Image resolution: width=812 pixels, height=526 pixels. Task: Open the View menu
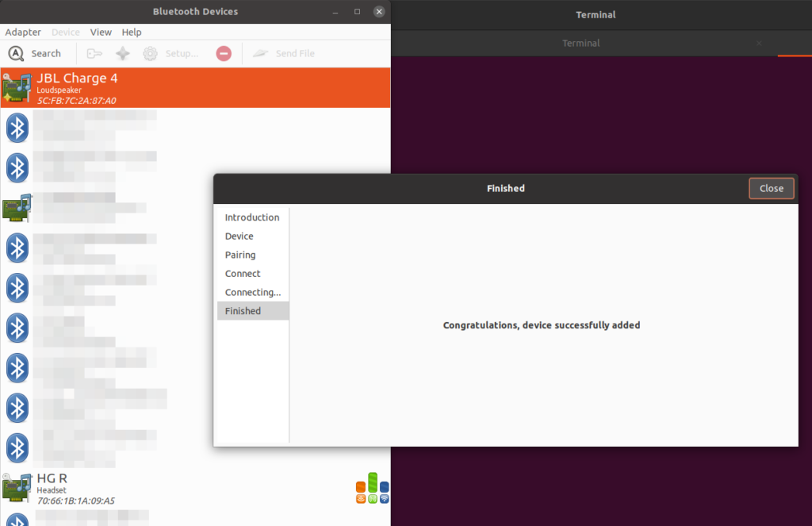pyautogui.click(x=101, y=32)
